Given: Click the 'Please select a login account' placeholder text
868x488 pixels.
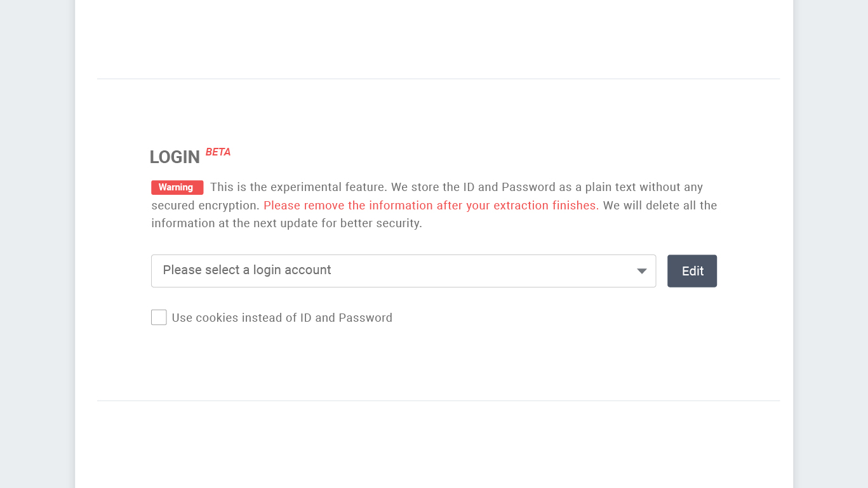Looking at the screenshot, I should click(247, 270).
